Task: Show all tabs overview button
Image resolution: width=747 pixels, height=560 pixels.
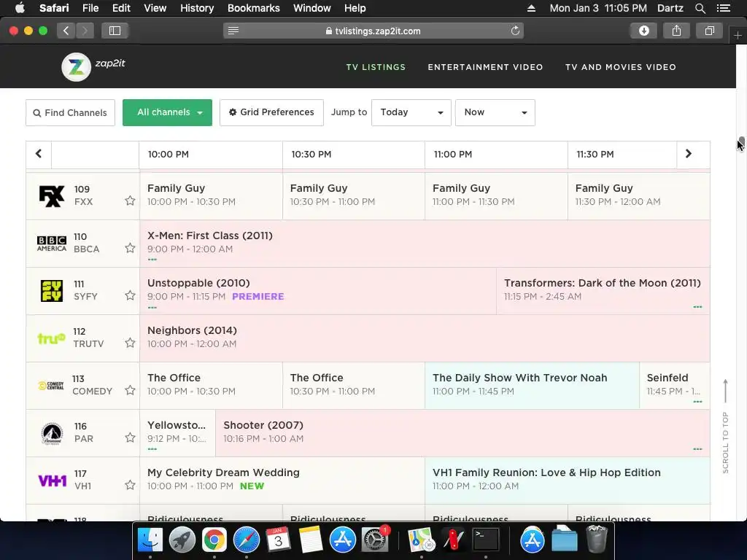Action: [x=710, y=31]
